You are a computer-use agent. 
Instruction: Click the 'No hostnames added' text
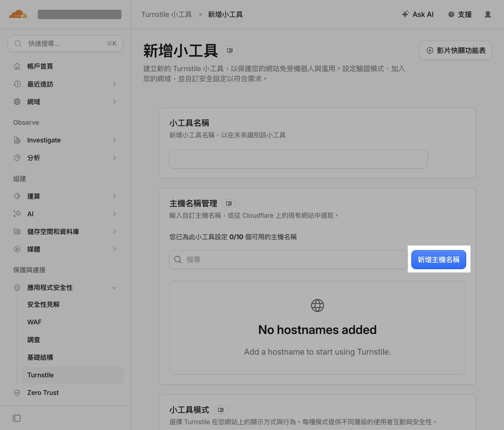pos(317,330)
